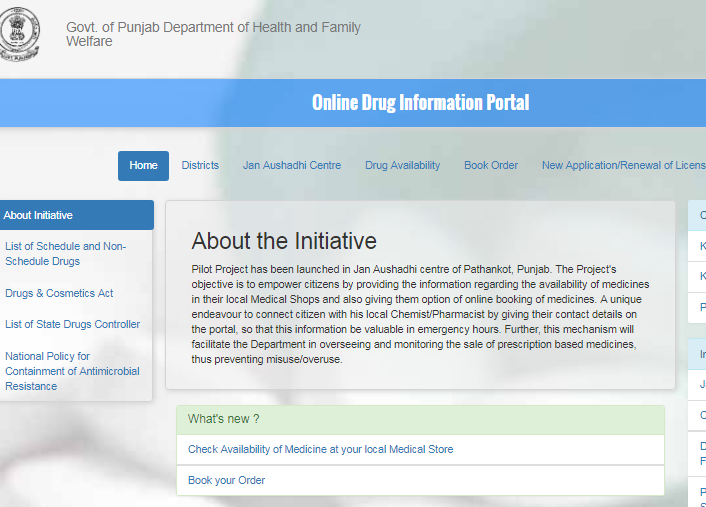Click the What's new ? panel header
Viewport: 706px width, 507px height.
[x=421, y=419]
